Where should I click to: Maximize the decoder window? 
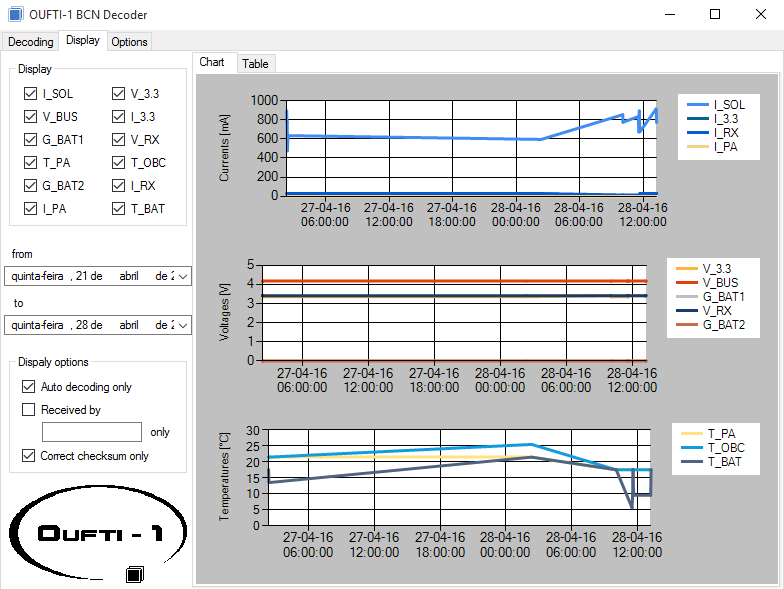pos(714,14)
